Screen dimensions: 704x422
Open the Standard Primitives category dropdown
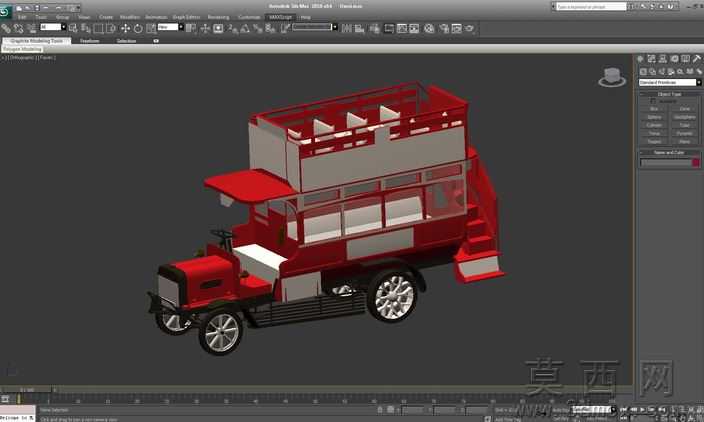(x=669, y=82)
